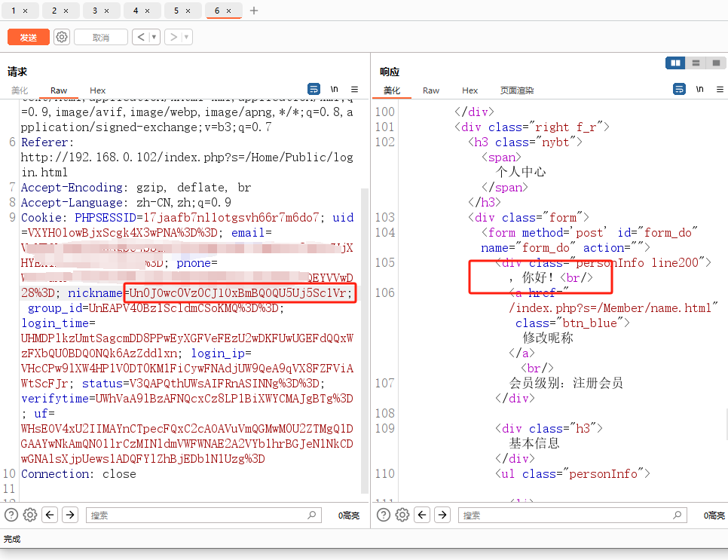Screen dimensions: 728x560
Task: Toggle word wrap in the request panel
Action: (x=314, y=89)
